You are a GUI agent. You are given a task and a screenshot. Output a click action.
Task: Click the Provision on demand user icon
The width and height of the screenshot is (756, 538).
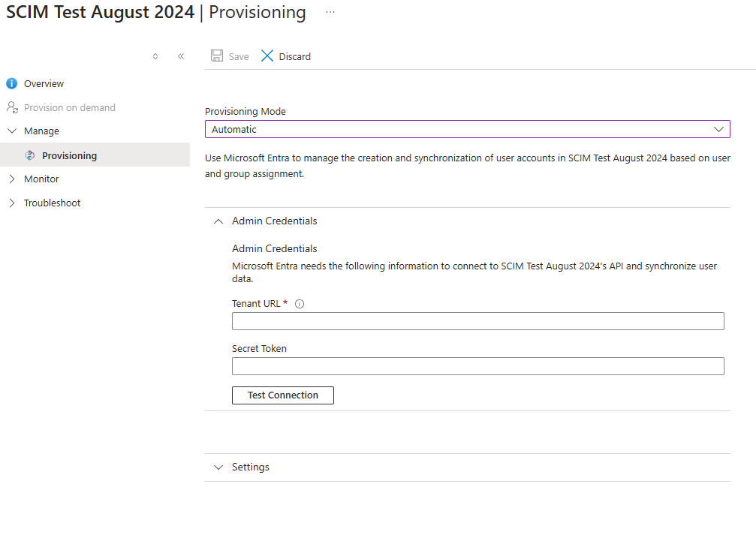(x=12, y=107)
